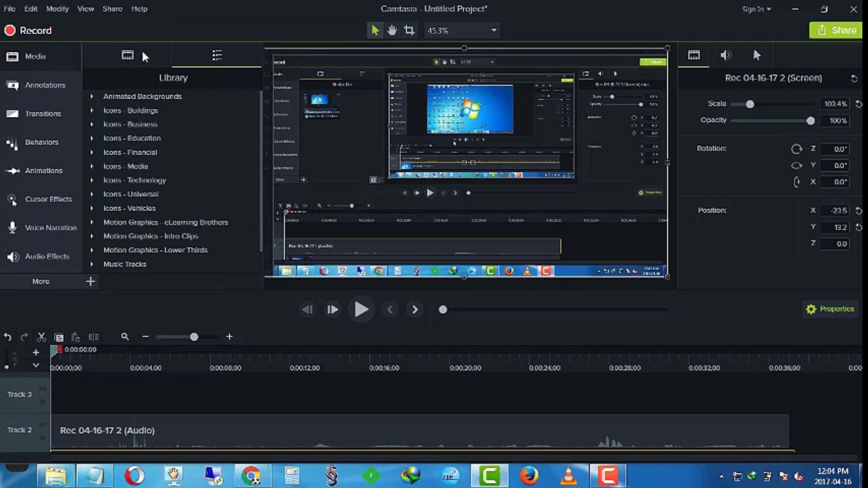Image resolution: width=868 pixels, height=488 pixels.
Task: Cut the selection with the scissors icon
Action: click(x=41, y=337)
